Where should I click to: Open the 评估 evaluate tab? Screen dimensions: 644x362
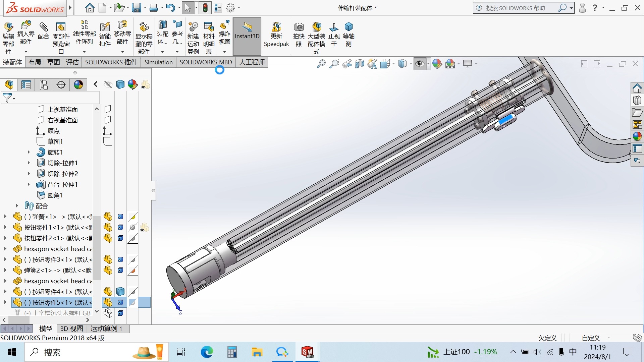tap(72, 62)
